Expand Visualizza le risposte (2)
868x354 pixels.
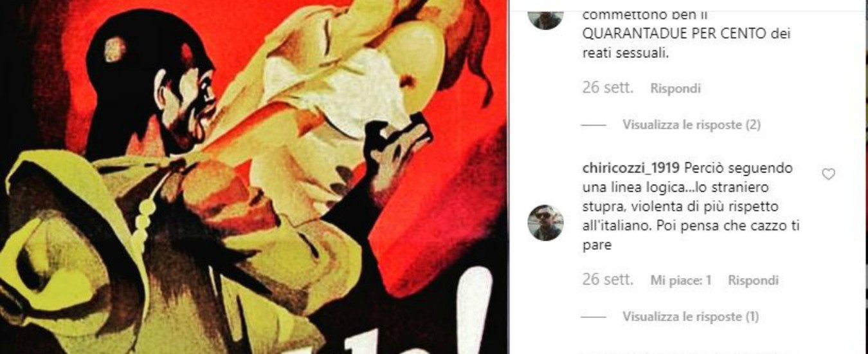691,125
